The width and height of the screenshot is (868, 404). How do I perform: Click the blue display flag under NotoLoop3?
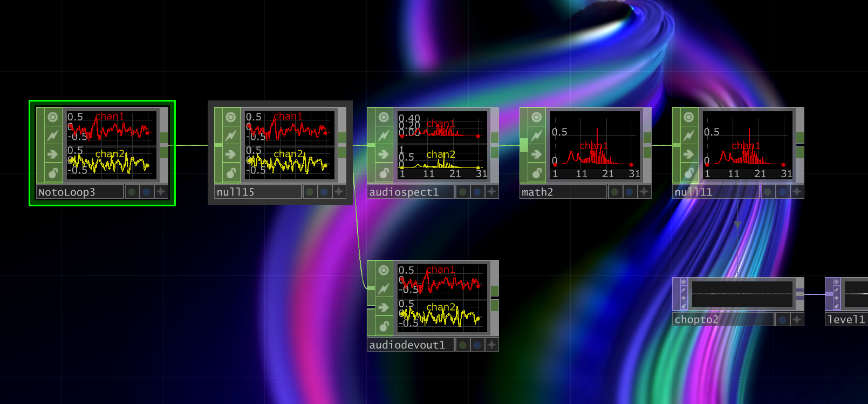point(146,192)
